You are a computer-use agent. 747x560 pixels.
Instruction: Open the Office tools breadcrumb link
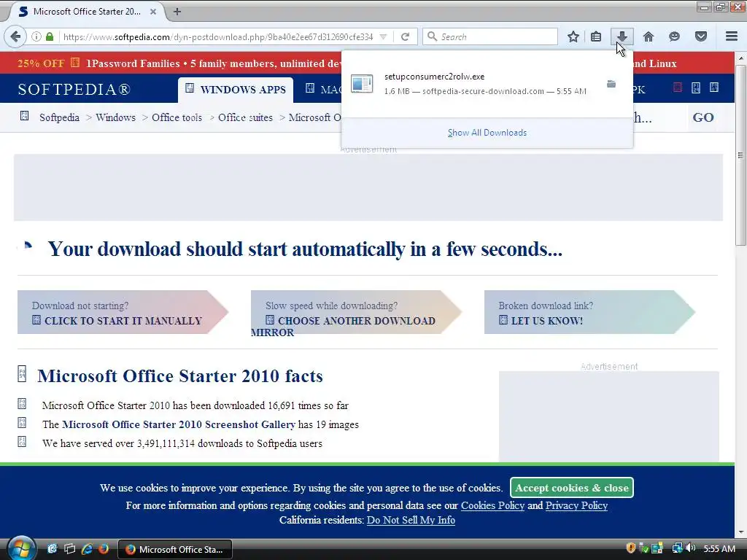tap(177, 117)
